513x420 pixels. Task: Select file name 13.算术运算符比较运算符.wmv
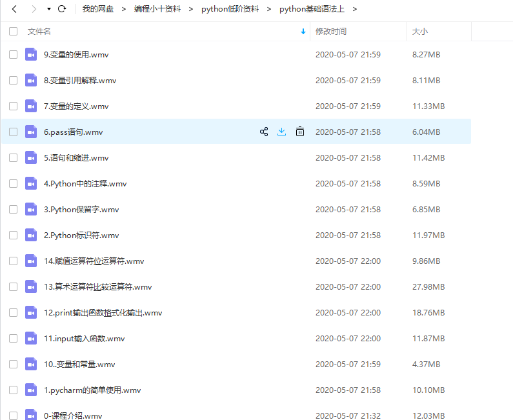[x=98, y=287]
